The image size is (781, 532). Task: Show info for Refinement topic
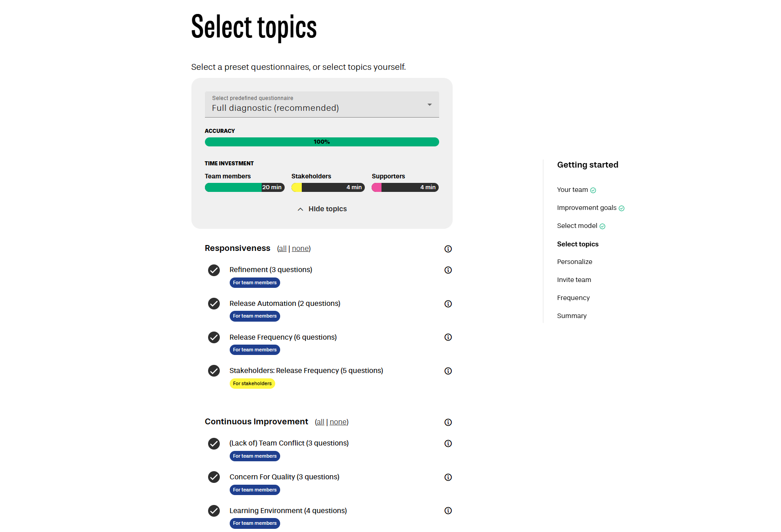(x=448, y=270)
